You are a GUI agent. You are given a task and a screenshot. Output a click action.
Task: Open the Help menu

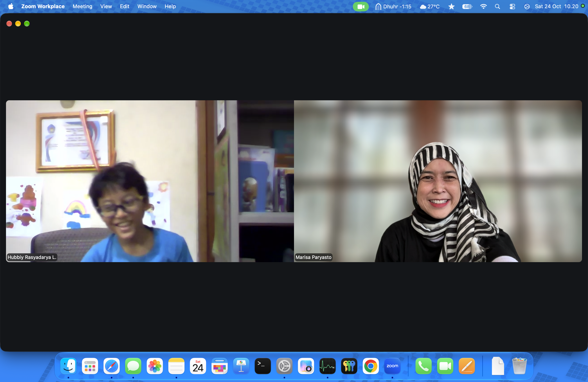point(170,6)
